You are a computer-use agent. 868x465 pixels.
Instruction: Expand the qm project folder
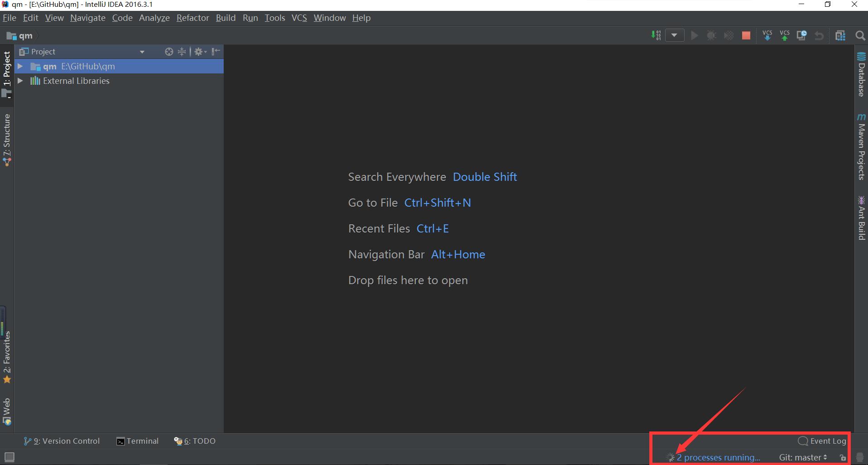coord(20,66)
